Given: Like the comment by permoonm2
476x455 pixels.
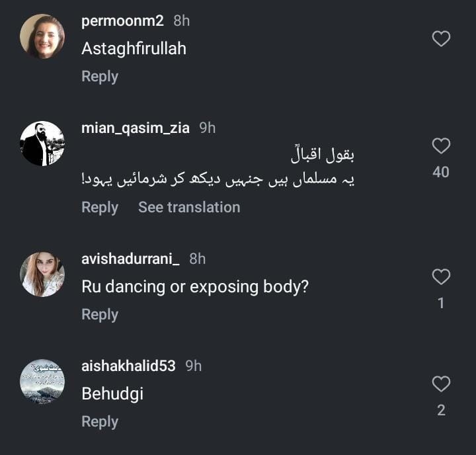Looking at the screenshot, I should (x=441, y=40).
